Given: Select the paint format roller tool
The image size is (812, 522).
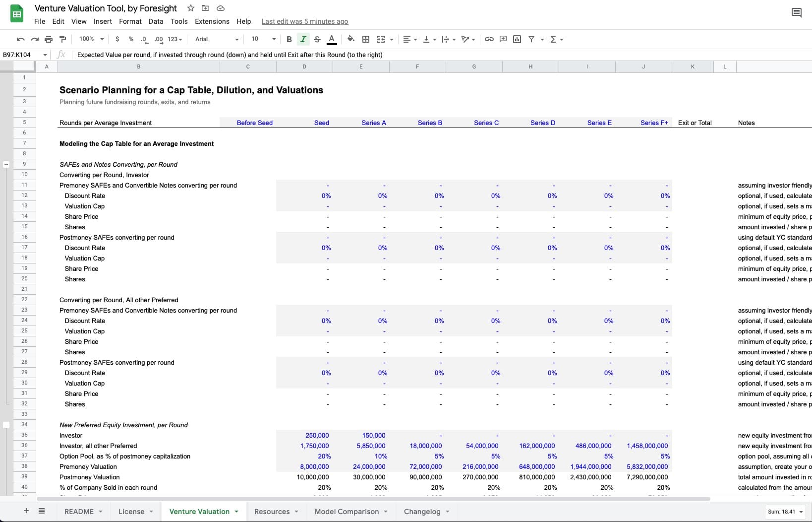Looking at the screenshot, I should pos(62,39).
